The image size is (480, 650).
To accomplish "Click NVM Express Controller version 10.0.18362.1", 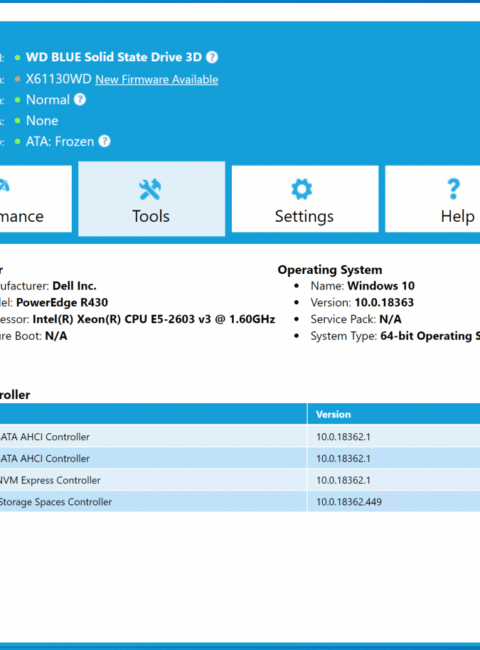I will pos(343,480).
